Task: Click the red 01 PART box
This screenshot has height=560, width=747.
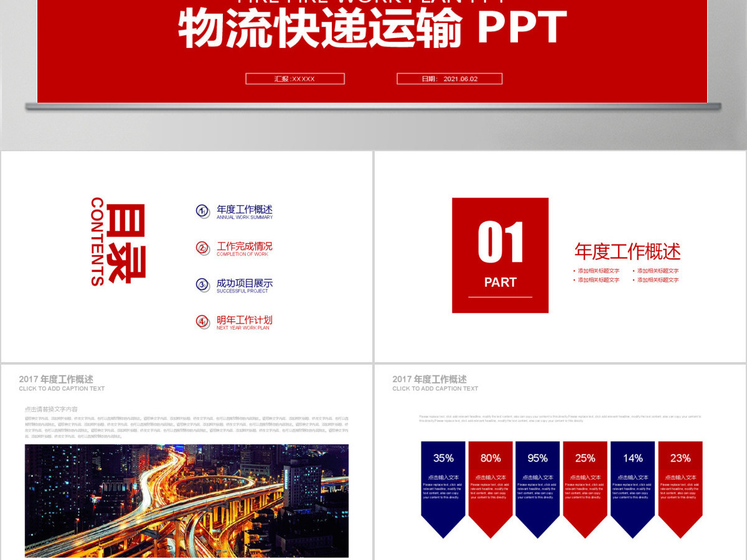Action: tap(500, 255)
